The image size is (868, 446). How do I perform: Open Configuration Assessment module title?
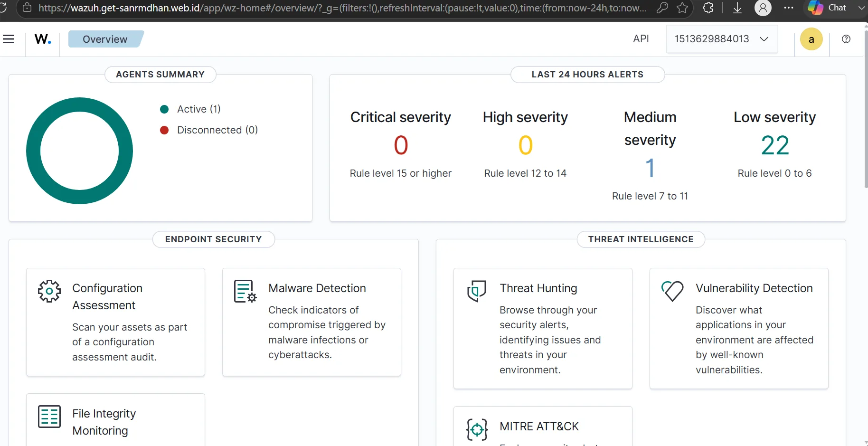click(x=107, y=297)
